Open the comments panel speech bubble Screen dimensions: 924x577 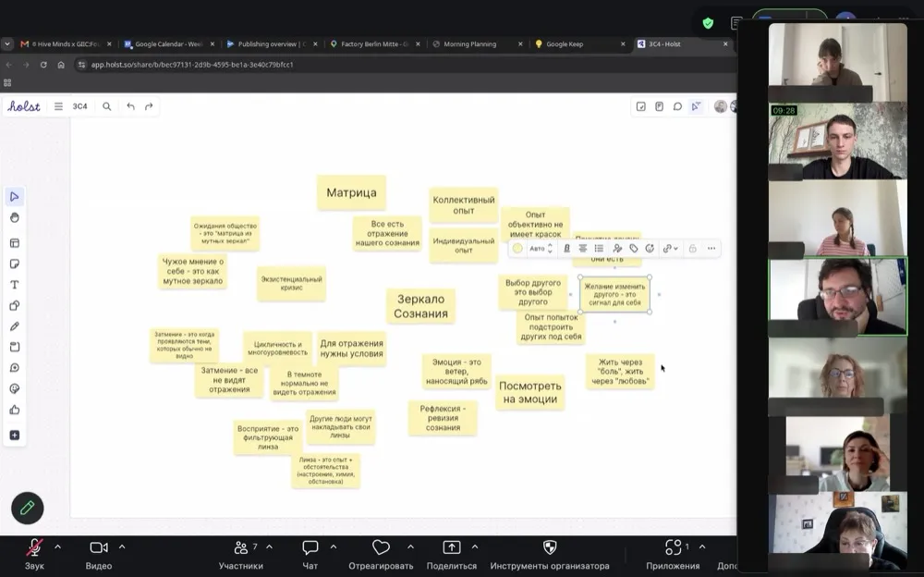(677, 106)
